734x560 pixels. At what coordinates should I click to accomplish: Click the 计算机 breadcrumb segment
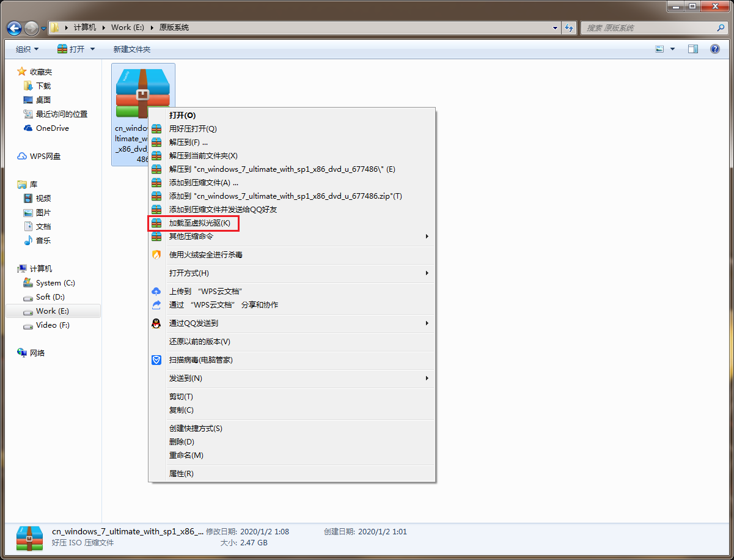point(85,28)
